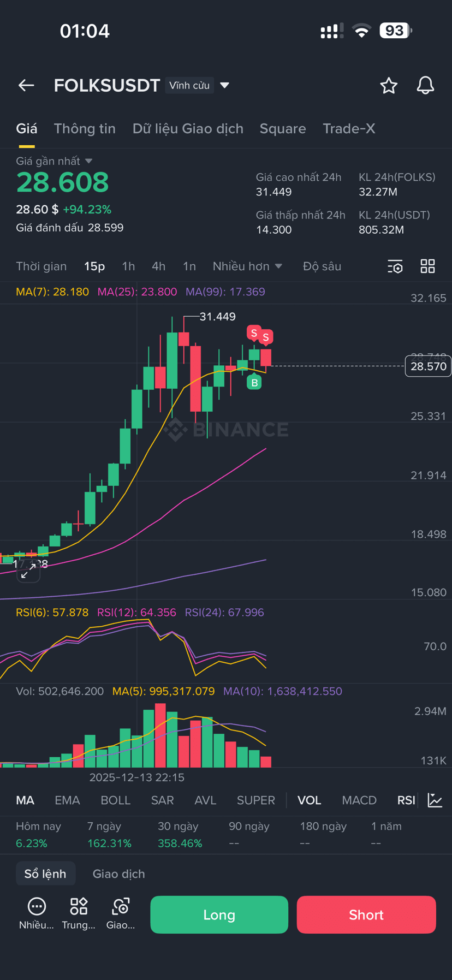Expand the Nhiều hơn interval dropdown

click(x=247, y=266)
